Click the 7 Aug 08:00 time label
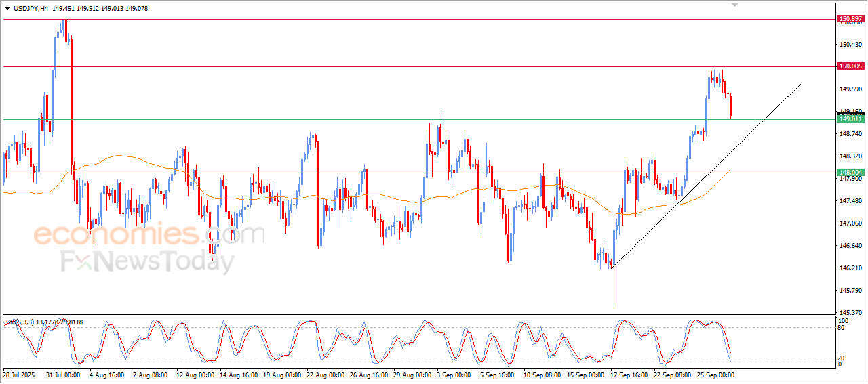 tap(150, 375)
